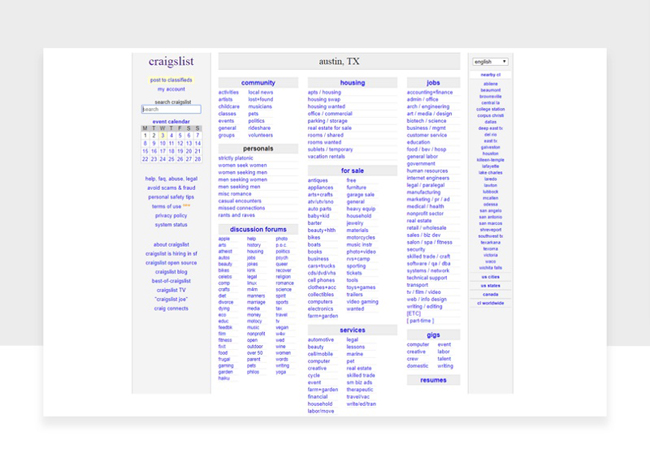This screenshot has height=462, width=650.
Task: Go to my account
Action: click(x=171, y=89)
